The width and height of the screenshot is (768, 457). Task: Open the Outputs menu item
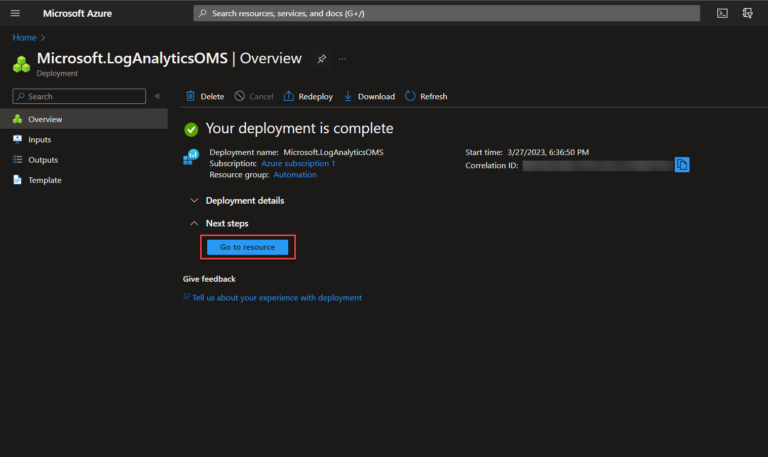click(42, 160)
